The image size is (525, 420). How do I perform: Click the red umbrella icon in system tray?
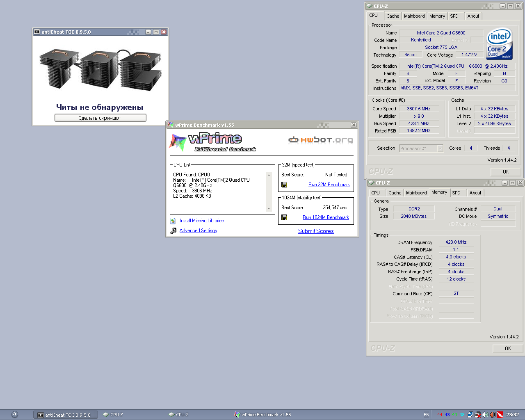(x=500, y=415)
